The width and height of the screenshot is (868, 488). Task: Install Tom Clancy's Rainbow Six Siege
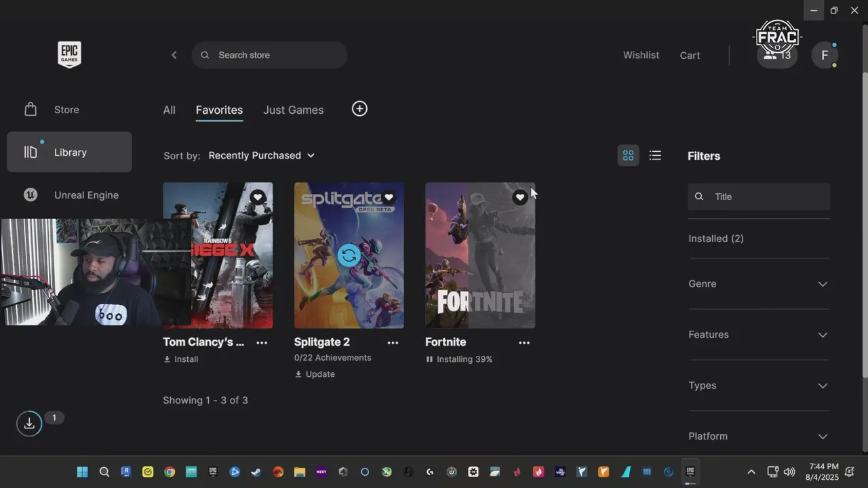point(181,359)
